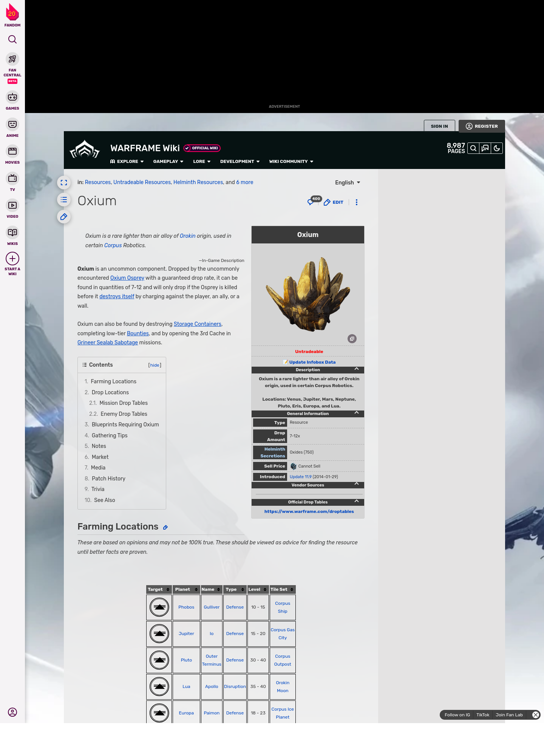Sort table by Tile Set column
The height and width of the screenshot is (756, 544).
tap(283, 590)
